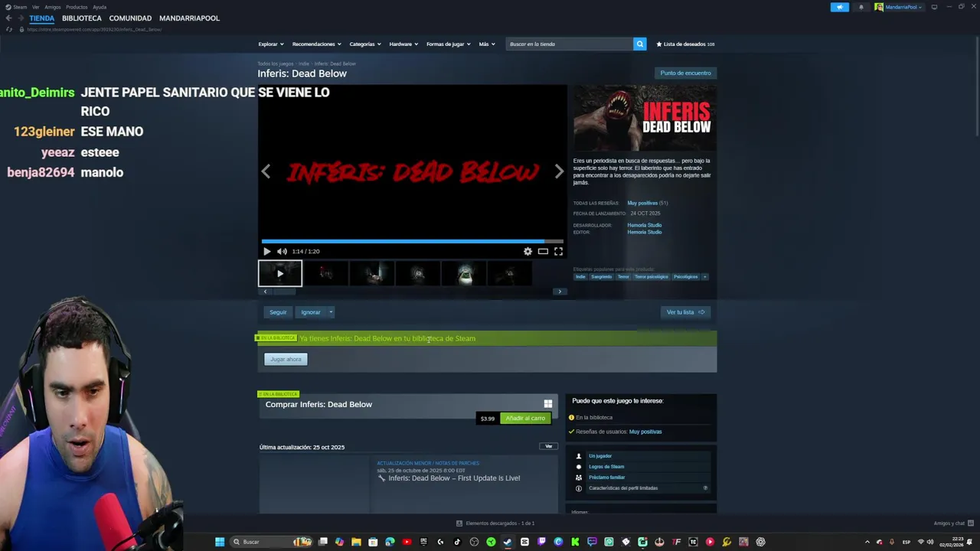
Task: Show next media with right arrow
Action: tap(559, 172)
